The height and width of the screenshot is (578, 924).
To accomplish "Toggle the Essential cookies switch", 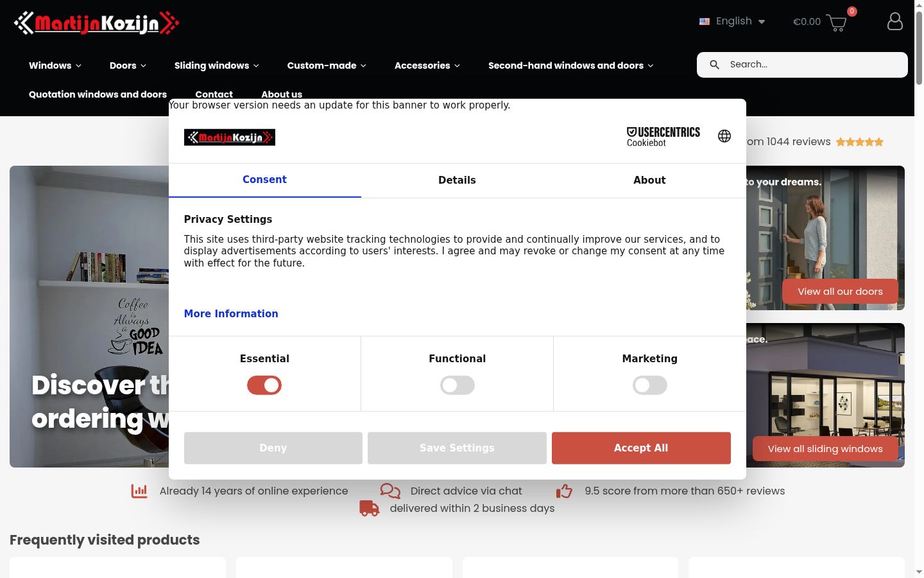I will pyautogui.click(x=264, y=385).
